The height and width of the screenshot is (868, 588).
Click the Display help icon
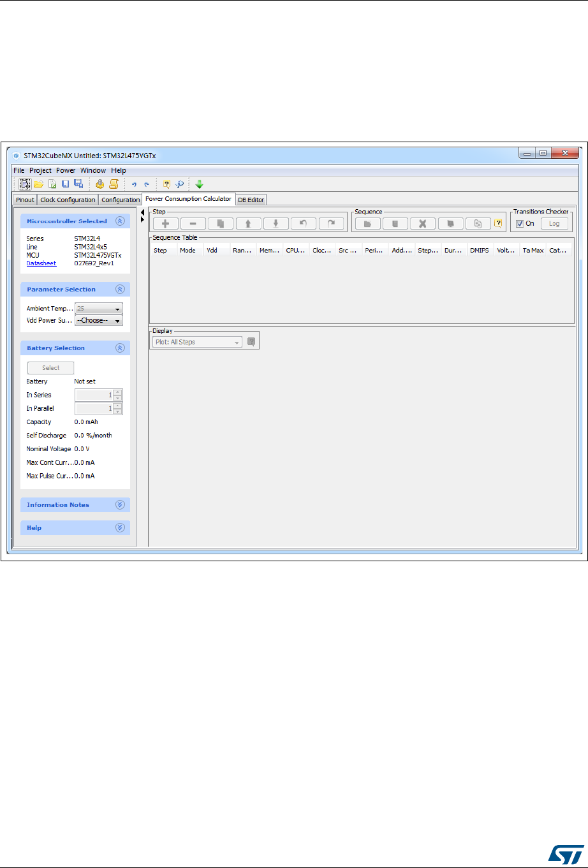click(251, 342)
